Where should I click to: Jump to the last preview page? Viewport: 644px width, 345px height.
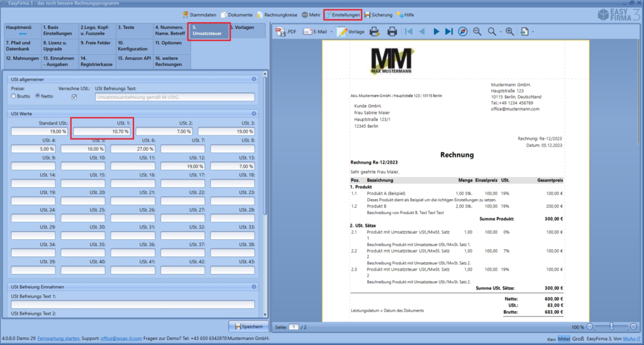(448, 31)
